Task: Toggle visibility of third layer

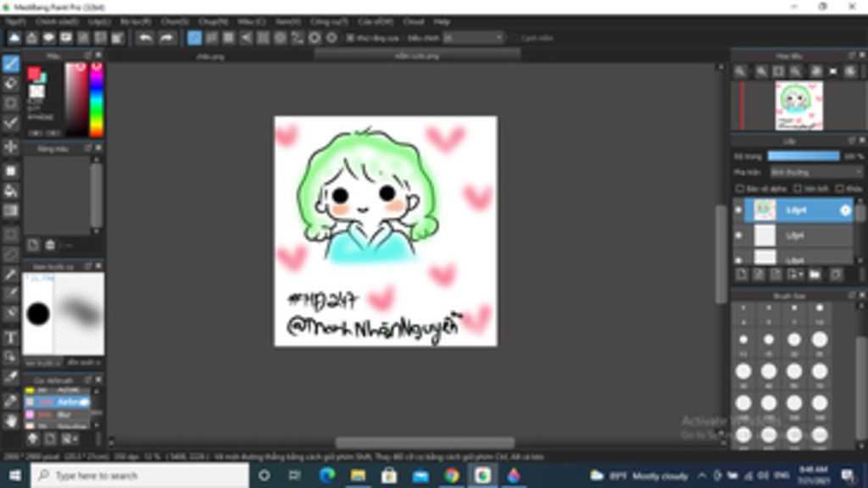Action: (738, 259)
